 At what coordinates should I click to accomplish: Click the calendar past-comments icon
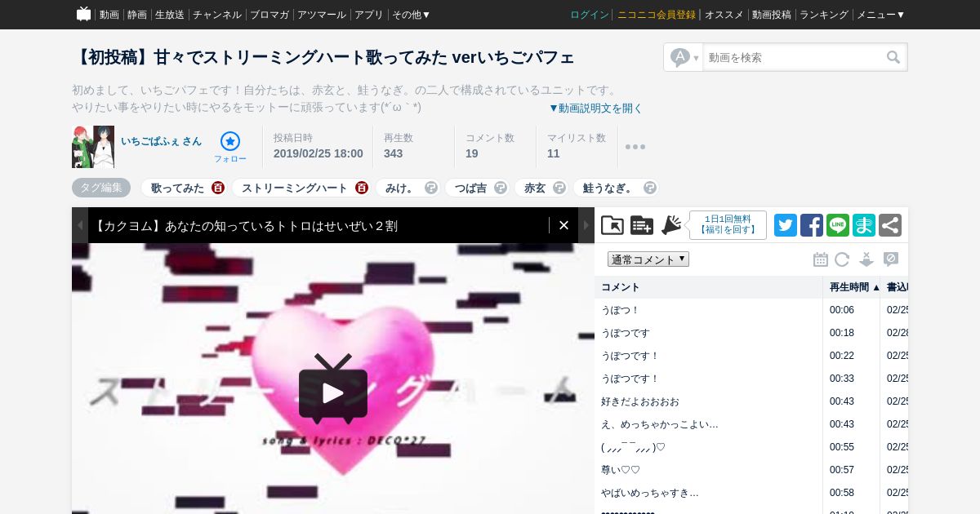821,259
